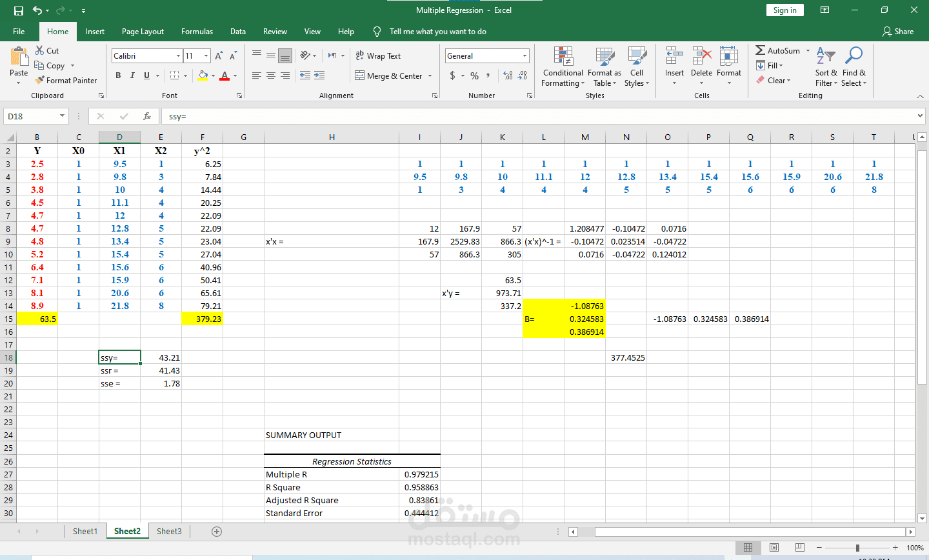Screen dimensions: 929x560
Task: Open the Number Format dropdown showing General
Action: point(486,55)
